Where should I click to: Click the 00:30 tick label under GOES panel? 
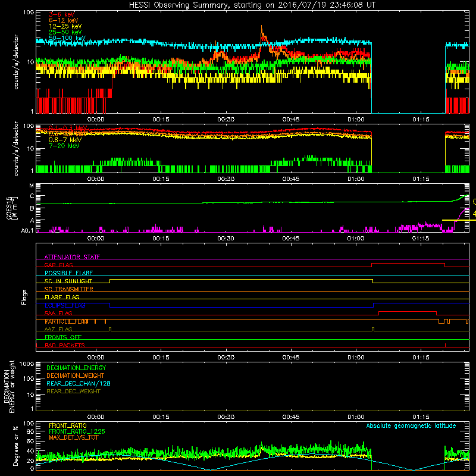[226, 239]
